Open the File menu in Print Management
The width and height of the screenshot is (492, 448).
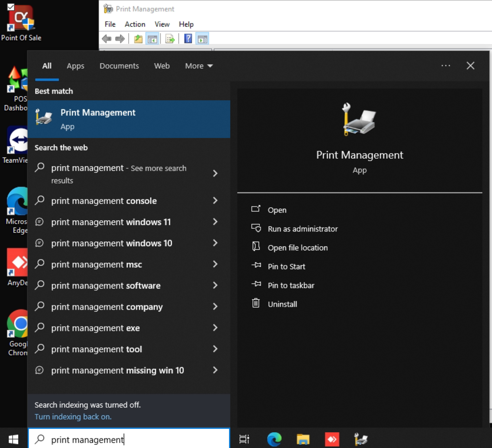[110, 24]
